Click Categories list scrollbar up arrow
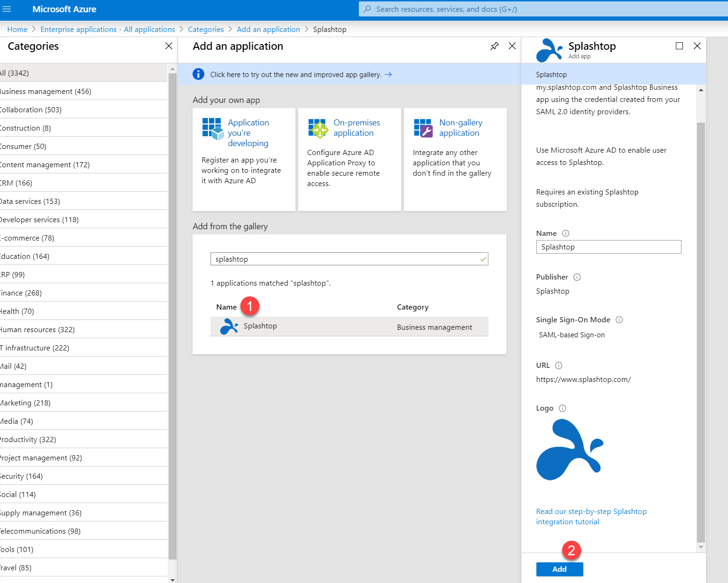This screenshot has height=583, width=728. pyautogui.click(x=172, y=69)
